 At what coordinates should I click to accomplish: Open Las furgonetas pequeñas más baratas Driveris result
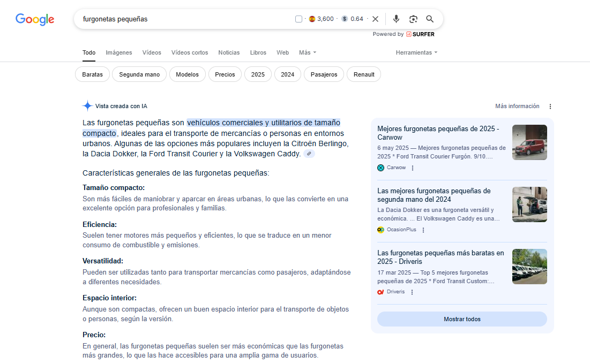[440, 257]
